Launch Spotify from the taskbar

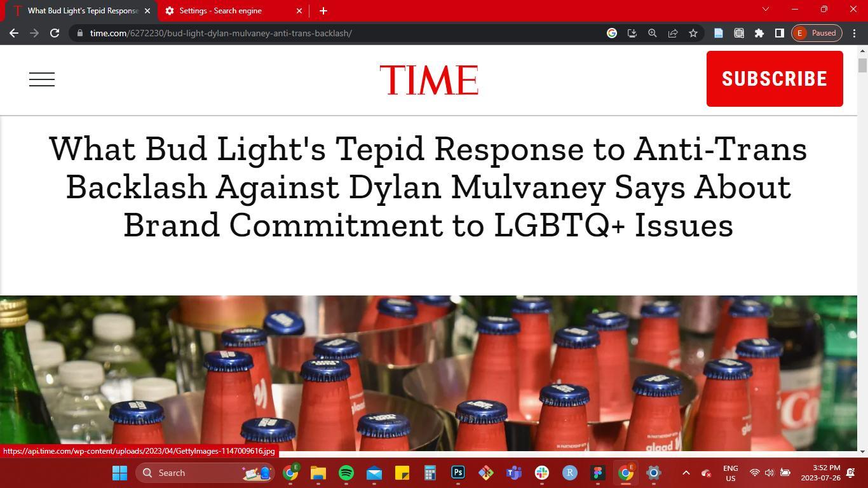346,473
